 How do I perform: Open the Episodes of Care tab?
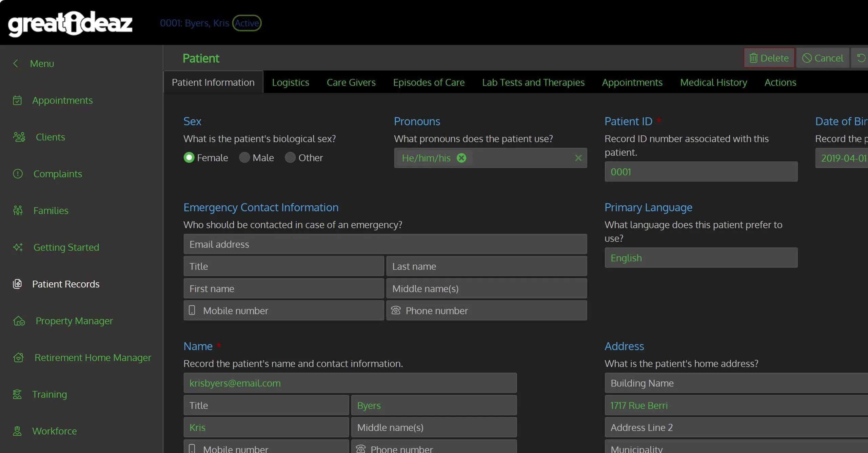tap(429, 82)
